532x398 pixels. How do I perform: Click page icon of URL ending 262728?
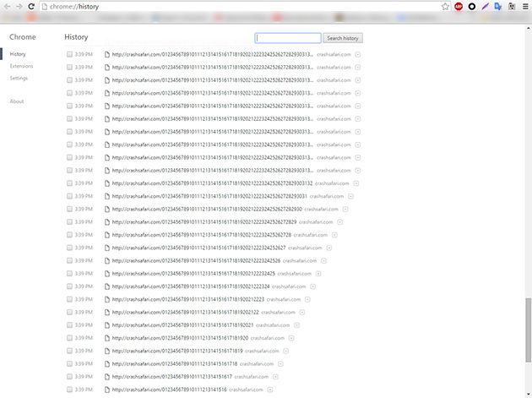pyautogui.click(x=107, y=235)
